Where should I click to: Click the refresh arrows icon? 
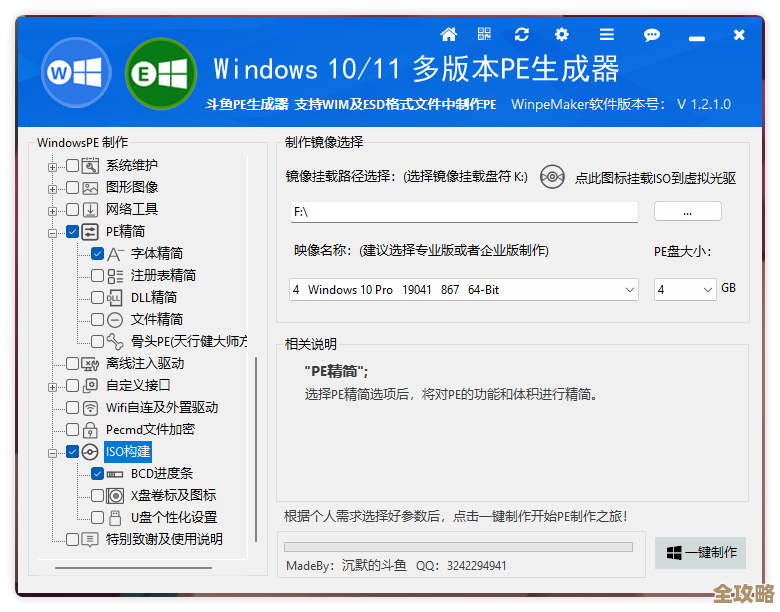pos(521,34)
